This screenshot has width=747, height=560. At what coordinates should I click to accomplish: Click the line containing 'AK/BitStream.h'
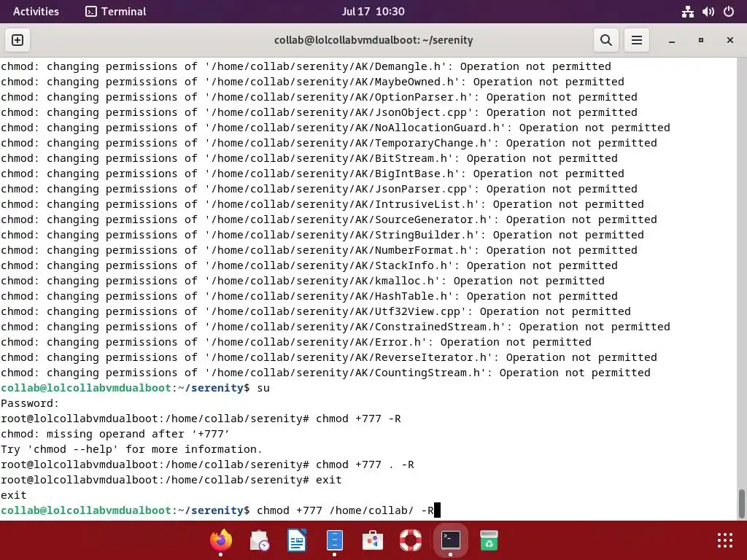tap(309, 158)
